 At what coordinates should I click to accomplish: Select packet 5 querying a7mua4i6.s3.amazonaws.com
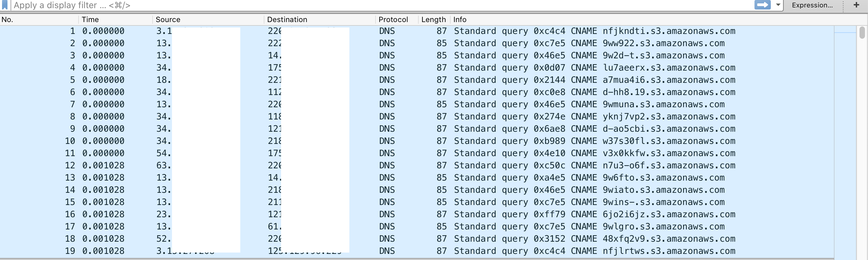click(417, 80)
